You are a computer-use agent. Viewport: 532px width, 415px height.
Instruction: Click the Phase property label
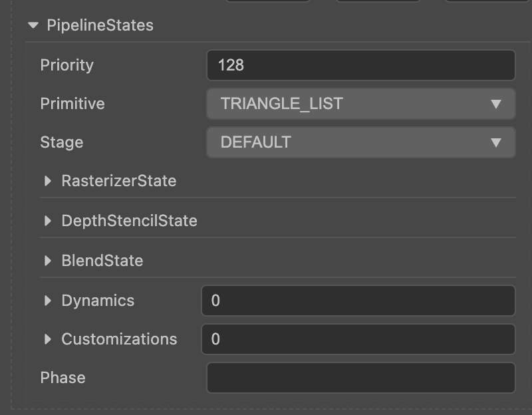pos(63,378)
